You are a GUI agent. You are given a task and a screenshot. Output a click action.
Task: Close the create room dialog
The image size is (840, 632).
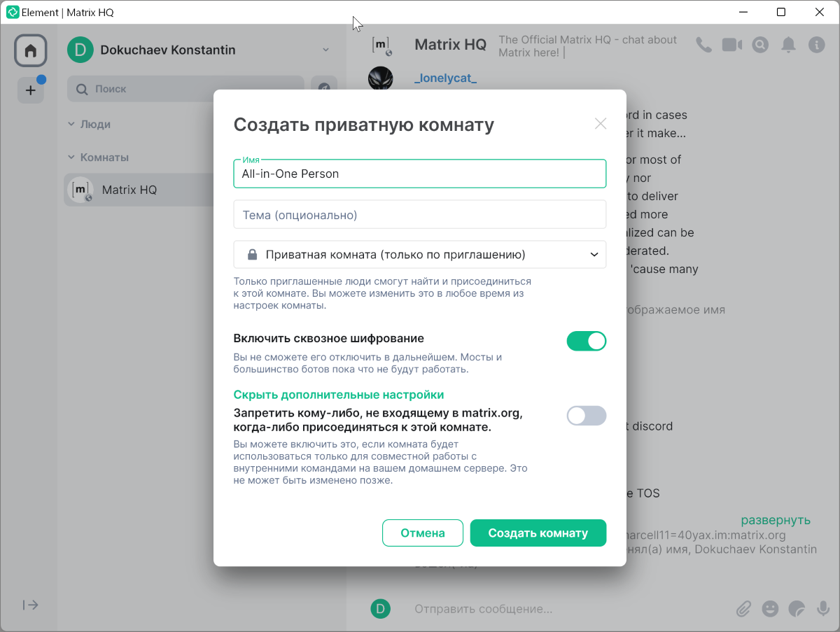click(600, 124)
